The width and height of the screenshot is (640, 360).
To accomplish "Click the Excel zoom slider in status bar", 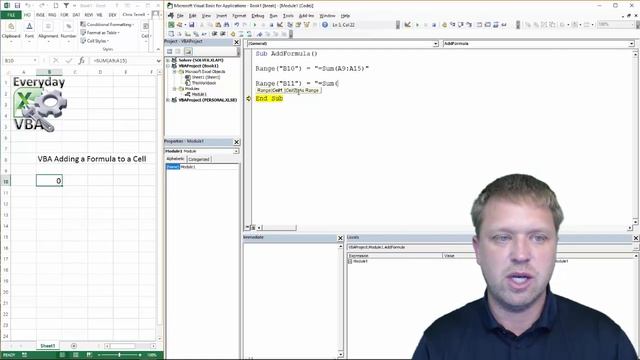I will tap(119, 355).
